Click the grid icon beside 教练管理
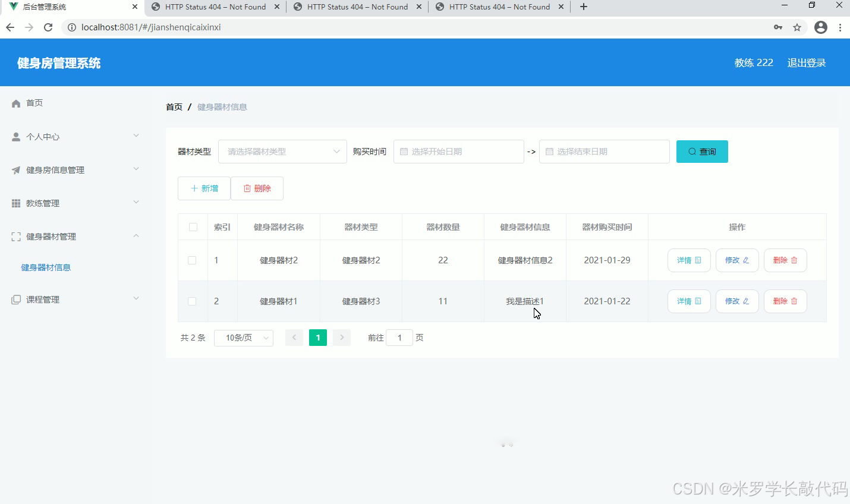 16,203
